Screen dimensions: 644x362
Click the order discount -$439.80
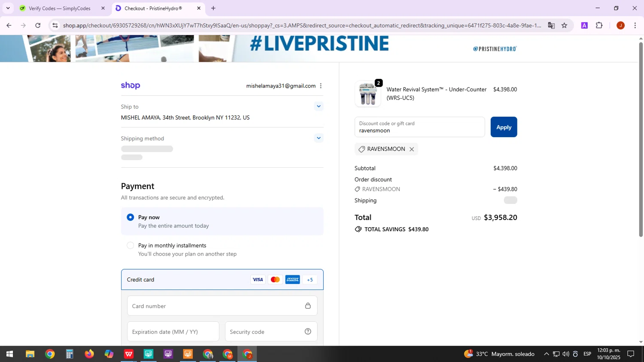505,189
